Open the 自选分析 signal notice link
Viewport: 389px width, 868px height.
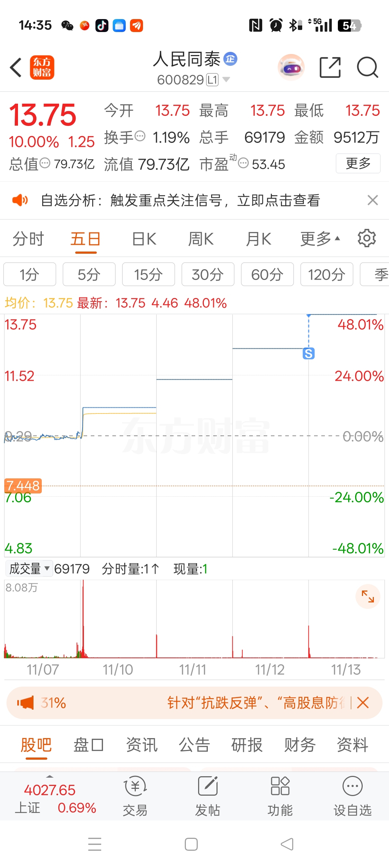[180, 200]
